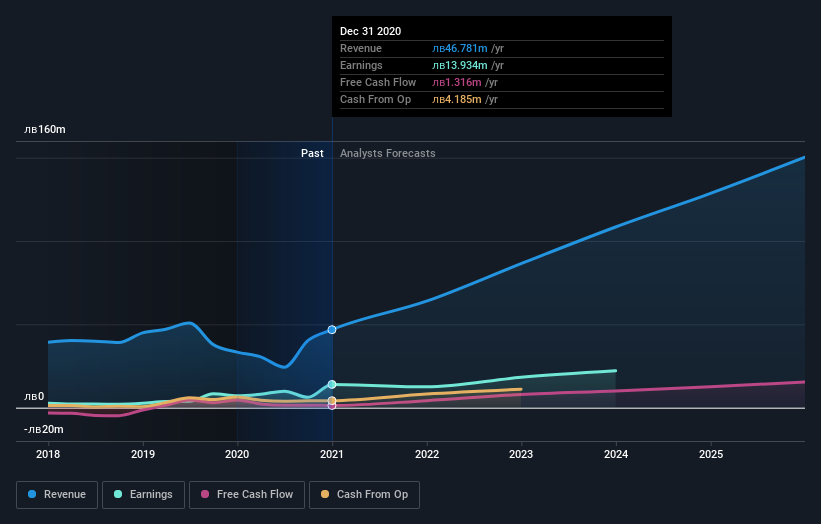Click the Past section label
Image resolution: width=821 pixels, height=524 pixels.
click(312, 153)
